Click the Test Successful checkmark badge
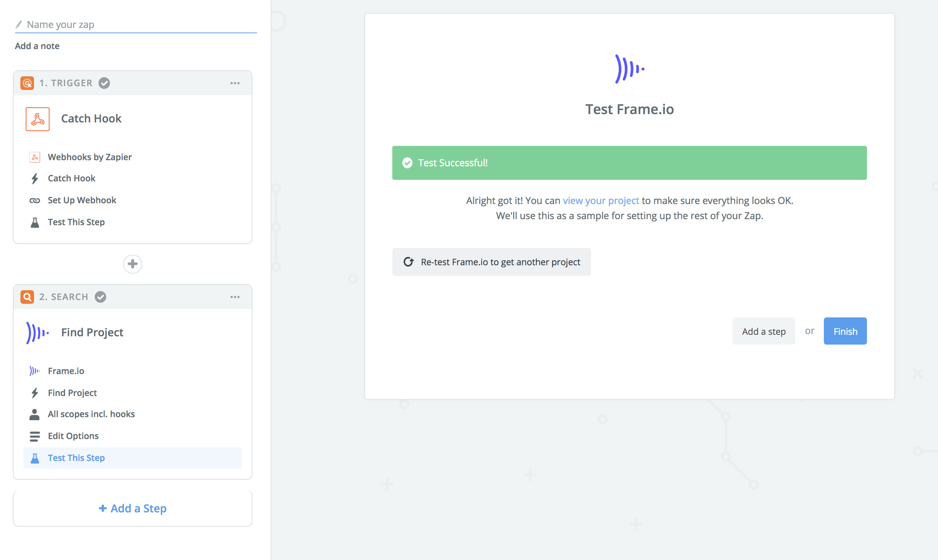938x560 pixels. click(x=407, y=163)
